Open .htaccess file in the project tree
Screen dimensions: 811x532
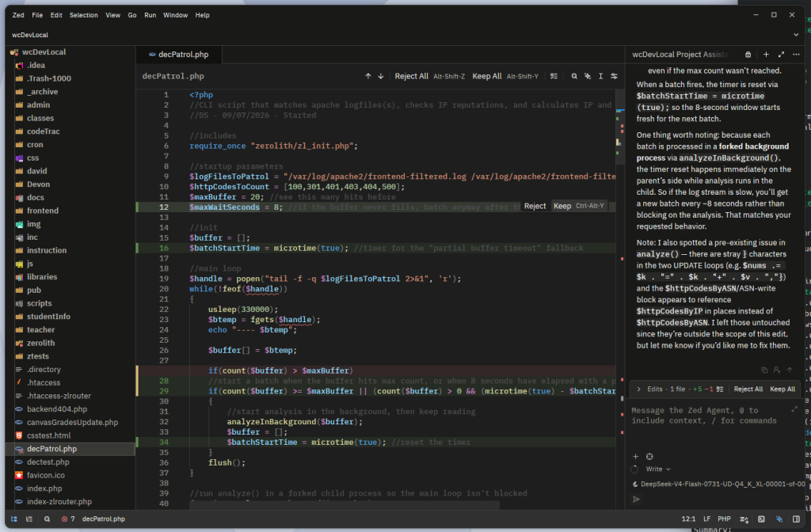(x=44, y=383)
